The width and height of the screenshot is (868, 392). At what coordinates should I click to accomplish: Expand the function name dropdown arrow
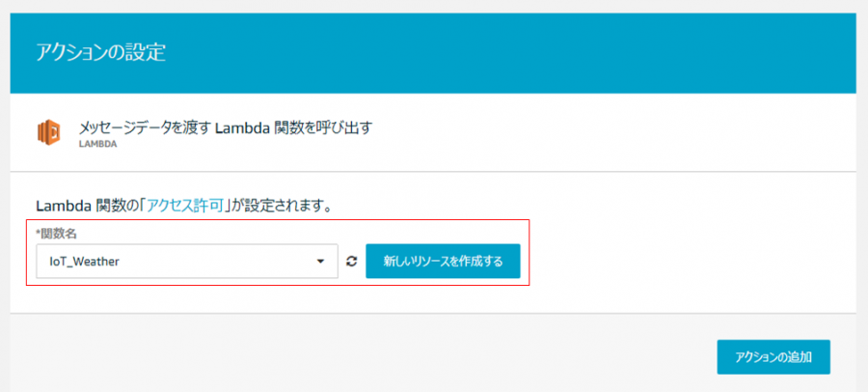pos(320,261)
